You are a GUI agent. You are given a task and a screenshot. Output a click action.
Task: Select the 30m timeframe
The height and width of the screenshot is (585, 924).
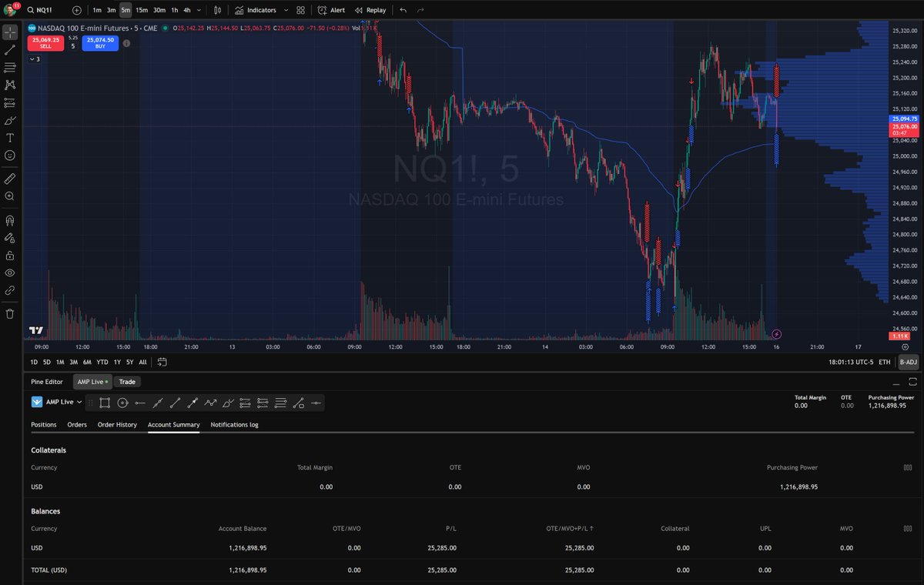pyautogui.click(x=159, y=10)
